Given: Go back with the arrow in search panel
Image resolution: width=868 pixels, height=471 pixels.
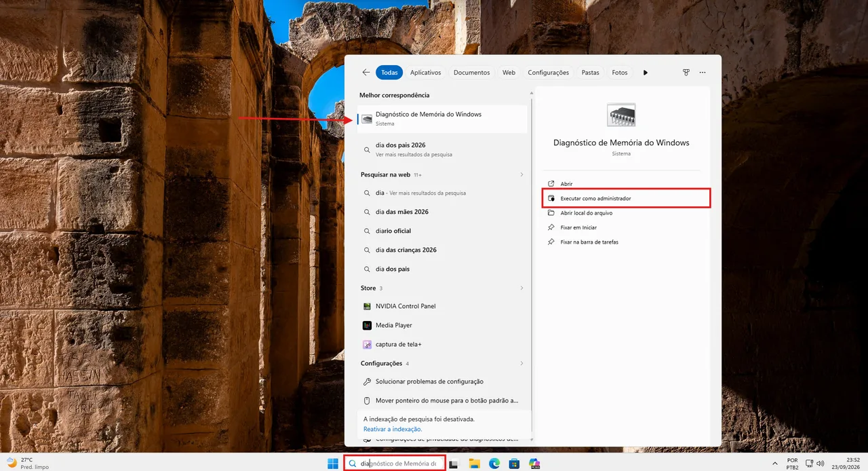Looking at the screenshot, I should click(366, 73).
